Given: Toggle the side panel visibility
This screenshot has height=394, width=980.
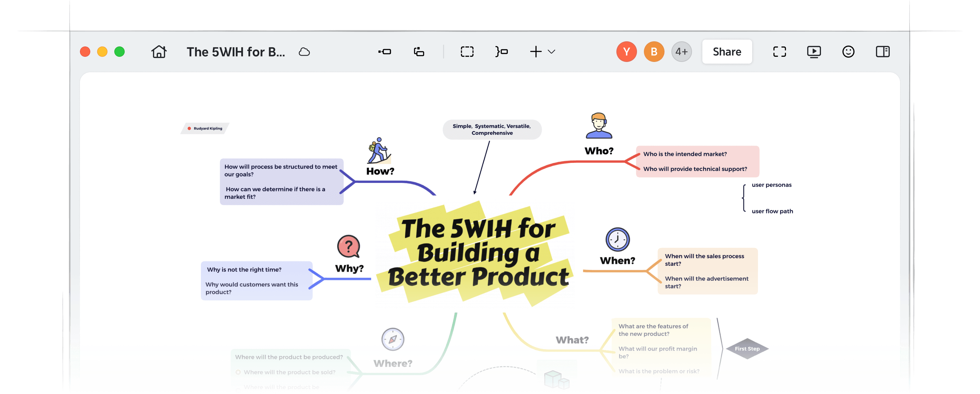Looking at the screenshot, I should [x=883, y=51].
